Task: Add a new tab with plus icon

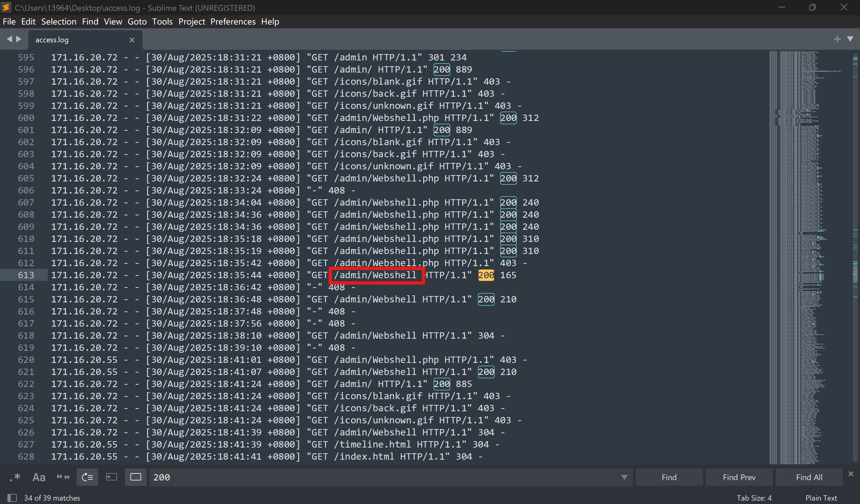Action: click(x=837, y=39)
